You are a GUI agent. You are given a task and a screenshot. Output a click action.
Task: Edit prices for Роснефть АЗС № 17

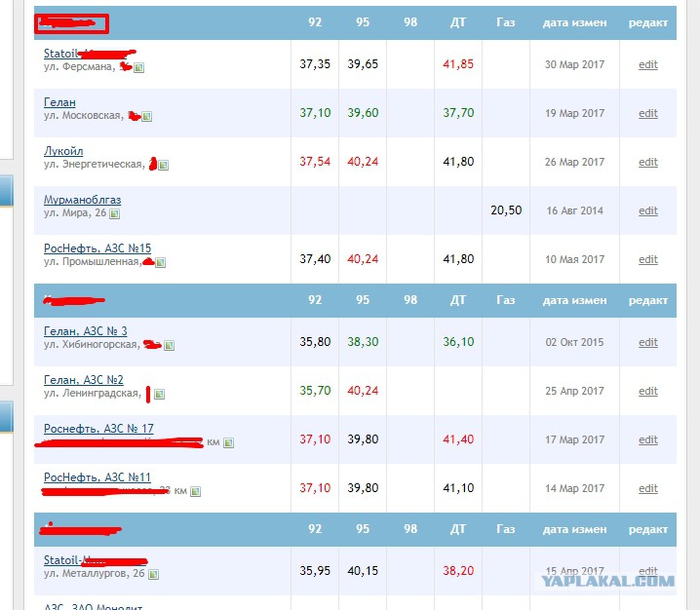[647, 439]
